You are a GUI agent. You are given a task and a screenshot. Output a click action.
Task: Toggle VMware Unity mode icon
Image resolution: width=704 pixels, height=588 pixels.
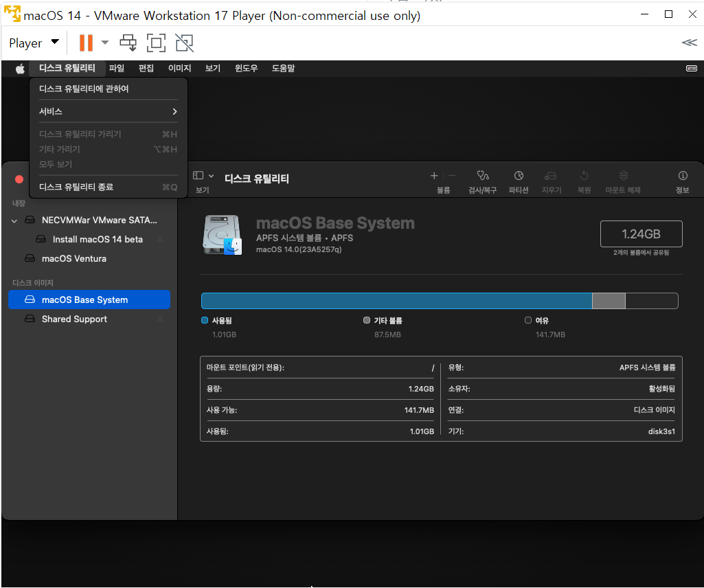[x=184, y=43]
